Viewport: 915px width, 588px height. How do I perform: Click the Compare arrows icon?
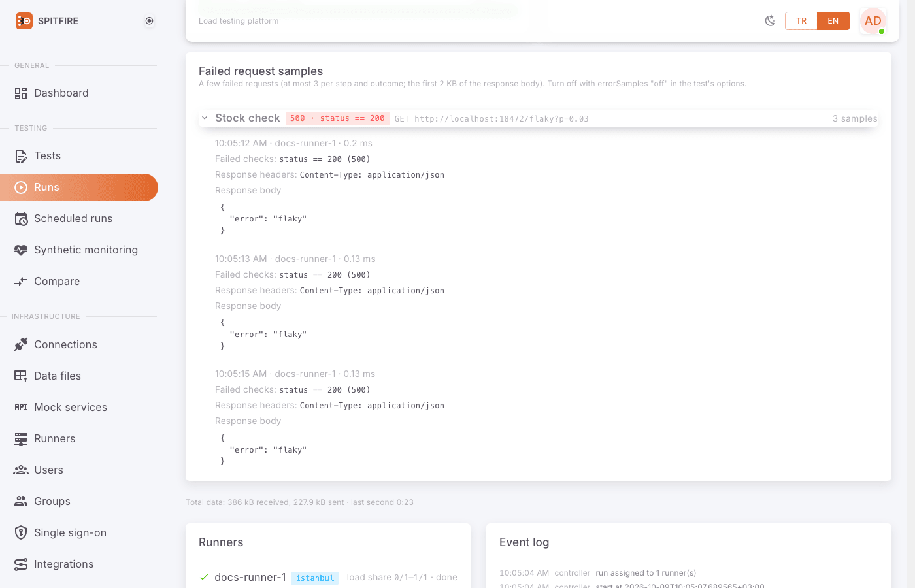[21, 282]
